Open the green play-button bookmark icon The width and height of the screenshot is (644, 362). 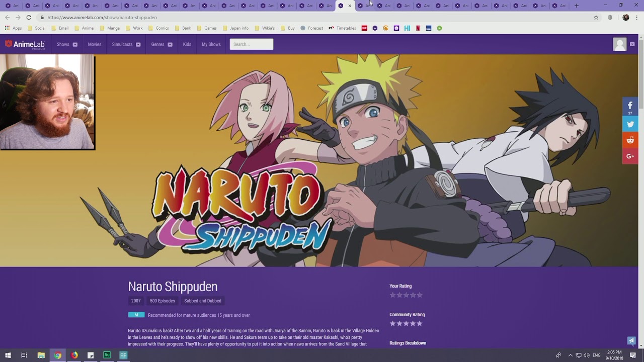[x=439, y=28]
